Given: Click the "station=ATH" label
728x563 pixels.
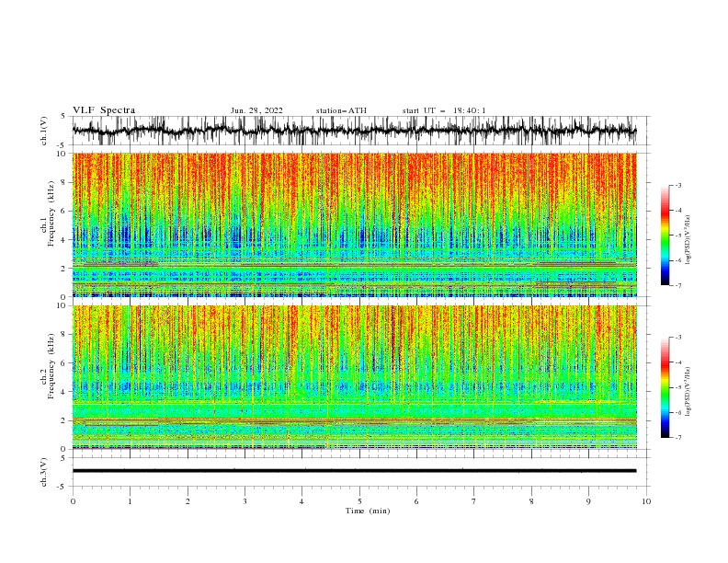Looking at the screenshot, I should 341,110.
